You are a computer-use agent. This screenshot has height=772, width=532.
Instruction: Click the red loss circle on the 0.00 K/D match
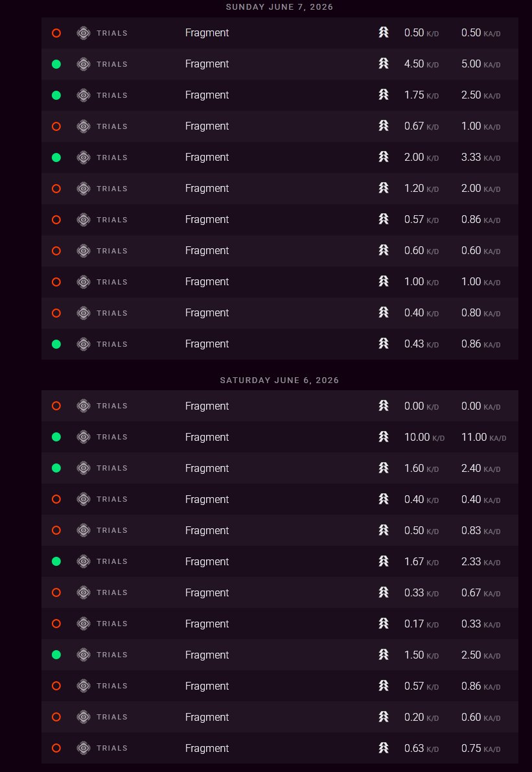(x=56, y=406)
